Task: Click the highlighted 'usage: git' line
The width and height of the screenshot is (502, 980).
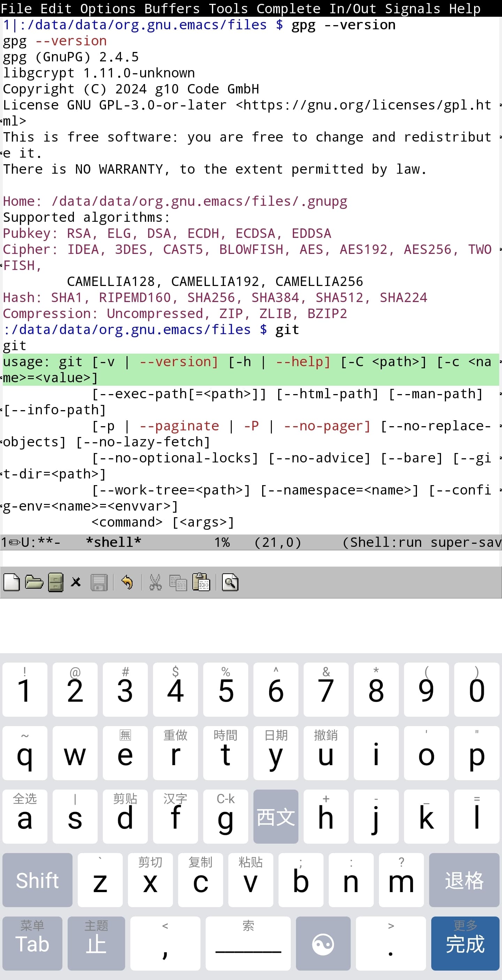Action: pyautogui.click(x=251, y=369)
